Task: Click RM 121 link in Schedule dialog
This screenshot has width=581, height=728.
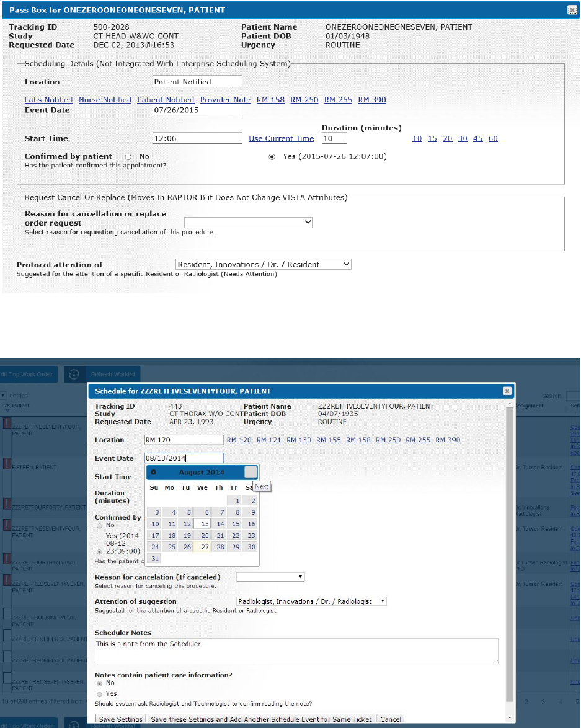Action: click(x=269, y=440)
